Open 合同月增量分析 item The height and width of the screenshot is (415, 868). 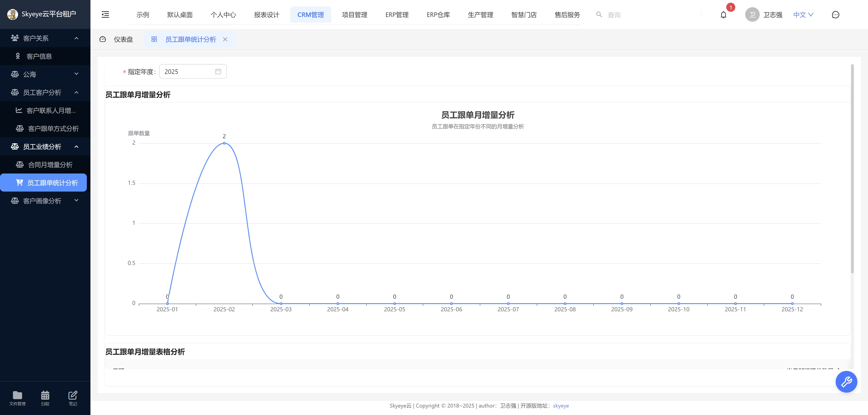point(45,165)
